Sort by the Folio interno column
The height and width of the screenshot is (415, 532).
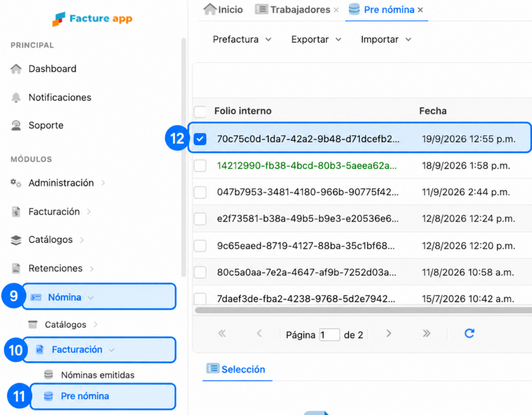(243, 111)
